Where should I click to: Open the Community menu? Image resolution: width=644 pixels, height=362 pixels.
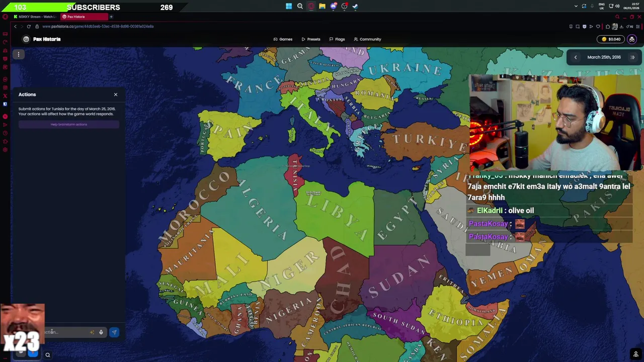(x=367, y=39)
